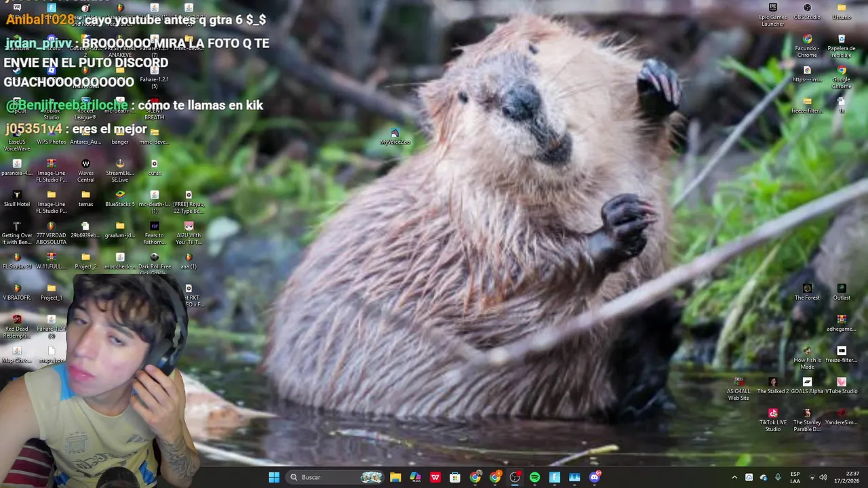Select the temas folder icon
Screen dimensions: 868x488
tap(85, 198)
